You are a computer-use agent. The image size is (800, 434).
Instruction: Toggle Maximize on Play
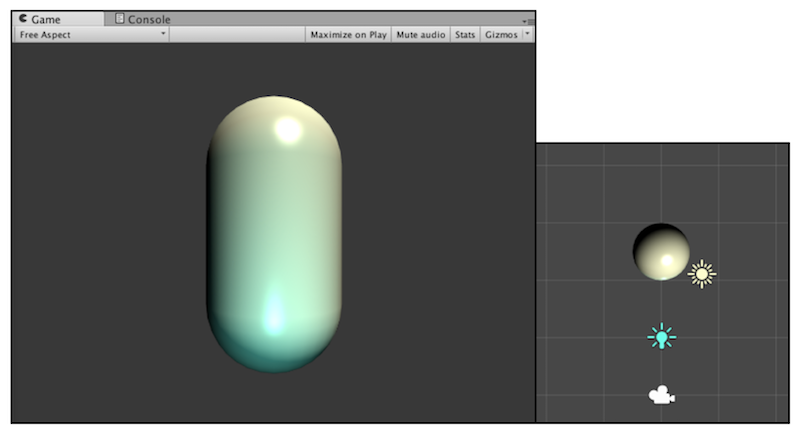[x=348, y=35]
